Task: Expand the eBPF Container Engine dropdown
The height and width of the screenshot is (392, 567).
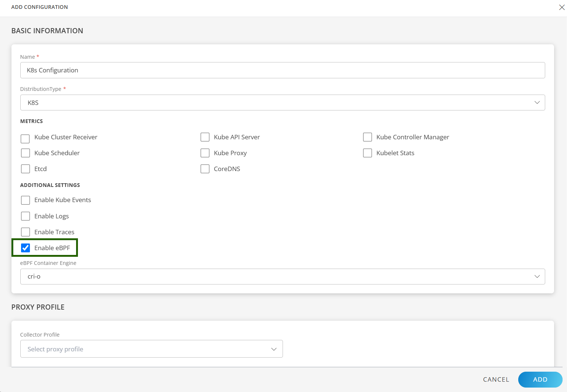Action: point(282,277)
